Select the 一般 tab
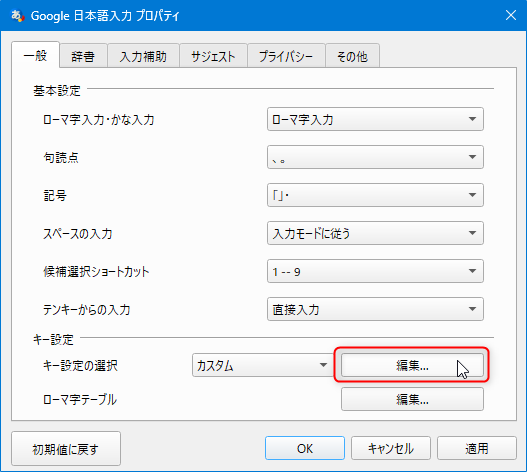Viewport: 527px width, 472px height. pos(35,55)
